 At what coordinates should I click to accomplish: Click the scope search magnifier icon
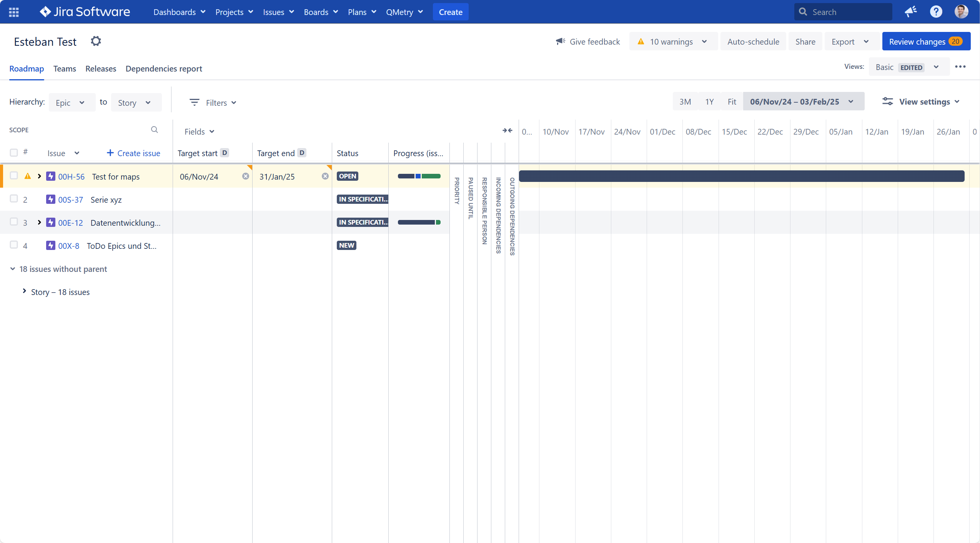[x=155, y=130]
